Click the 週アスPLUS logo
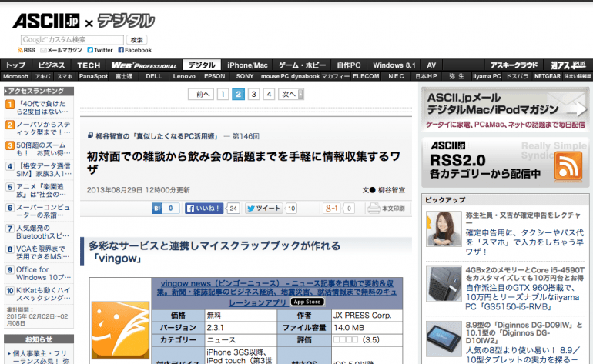The height and width of the screenshot is (364, 593). (x=568, y=65)
